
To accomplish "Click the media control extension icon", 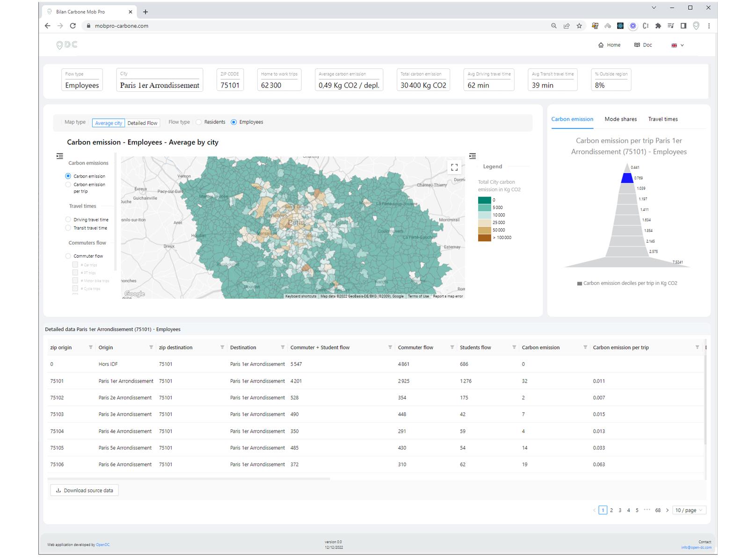I will [x=671, y=26].
